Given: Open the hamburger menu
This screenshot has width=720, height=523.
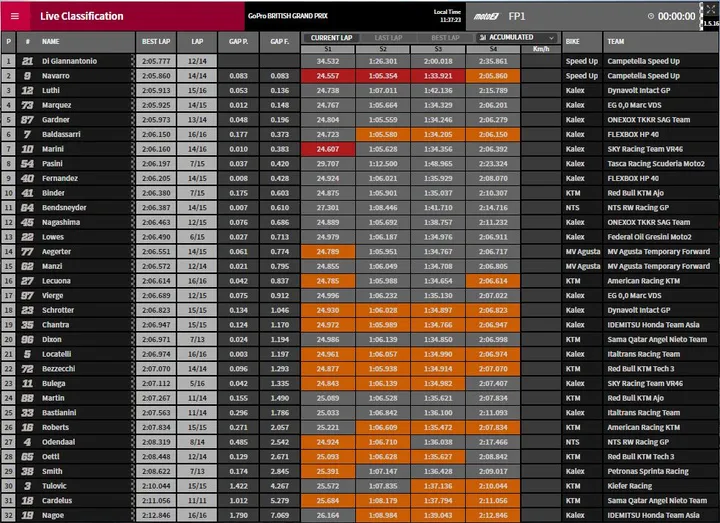Looking at the screenshot, I should [15, 16].
